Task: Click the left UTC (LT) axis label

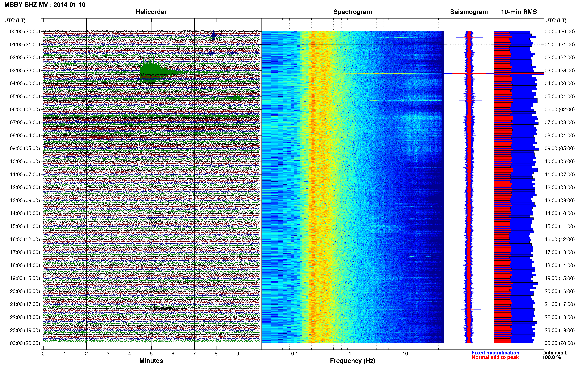Action: pyautogui.click(x=15, y=20)
